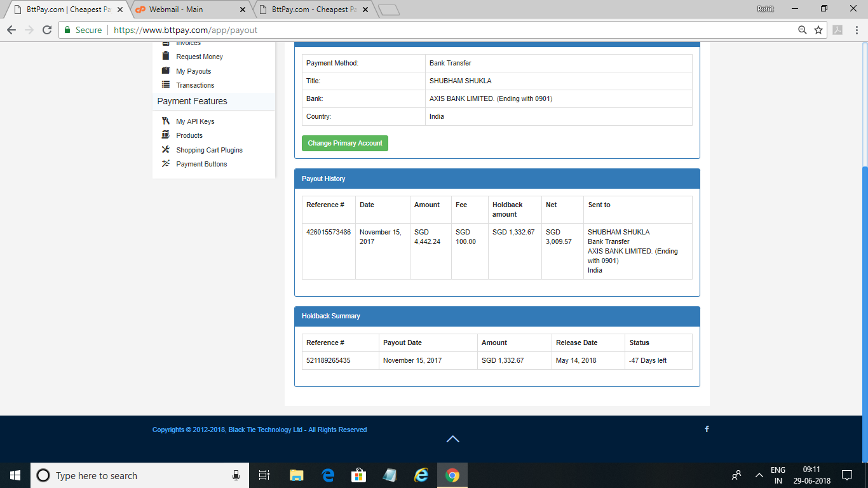Click holdback reference 521189265435
The image size is (868, 488).
point(329,360)
